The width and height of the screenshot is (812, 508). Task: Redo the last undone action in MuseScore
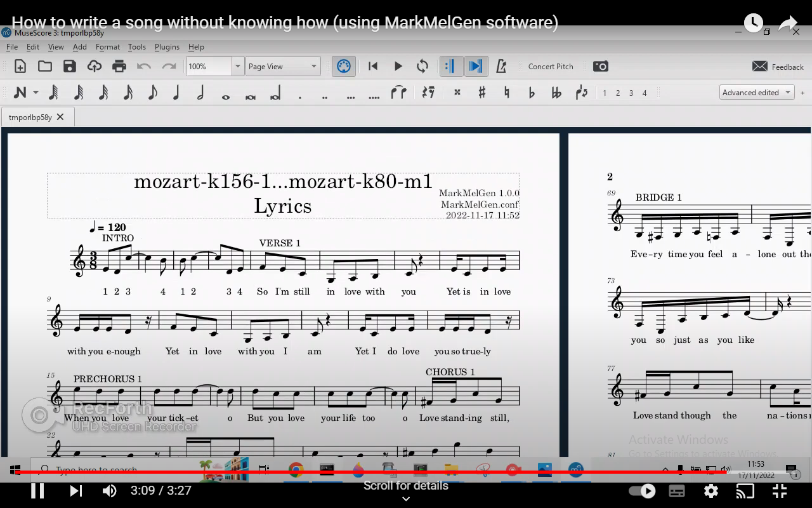(x=169, y=66)
